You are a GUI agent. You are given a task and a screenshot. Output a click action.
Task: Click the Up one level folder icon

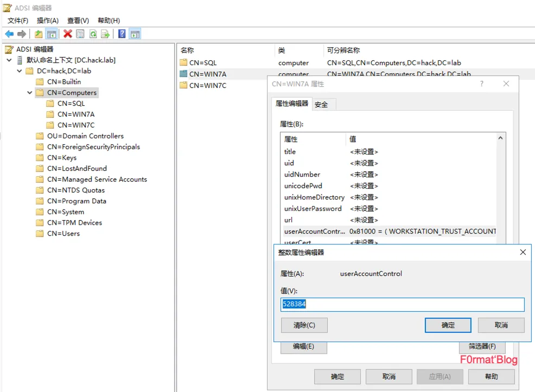tap(39, 34)
